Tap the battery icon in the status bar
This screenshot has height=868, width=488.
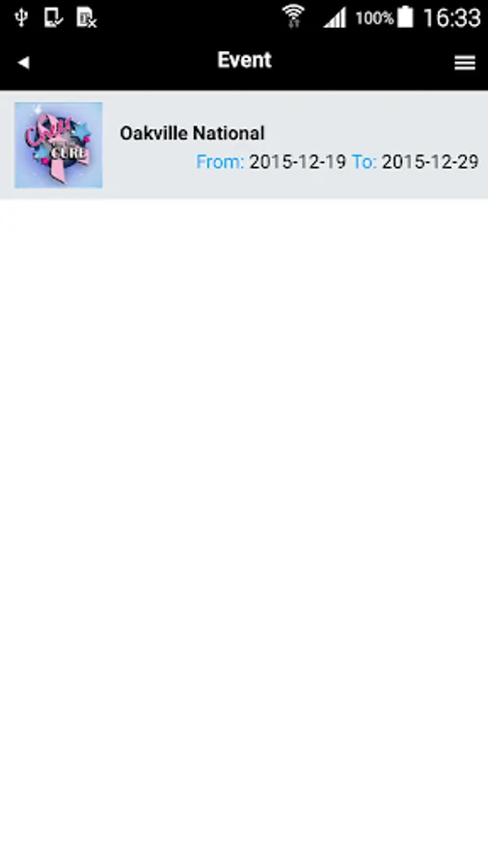(406, 16)
